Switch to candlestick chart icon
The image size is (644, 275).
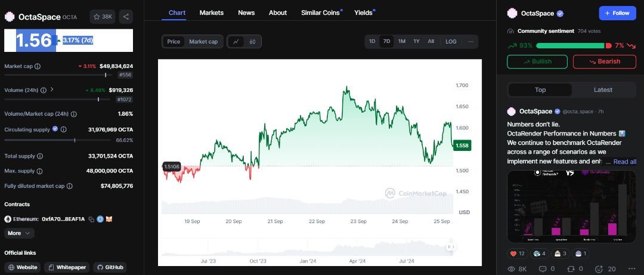click(x=252, y=42)
